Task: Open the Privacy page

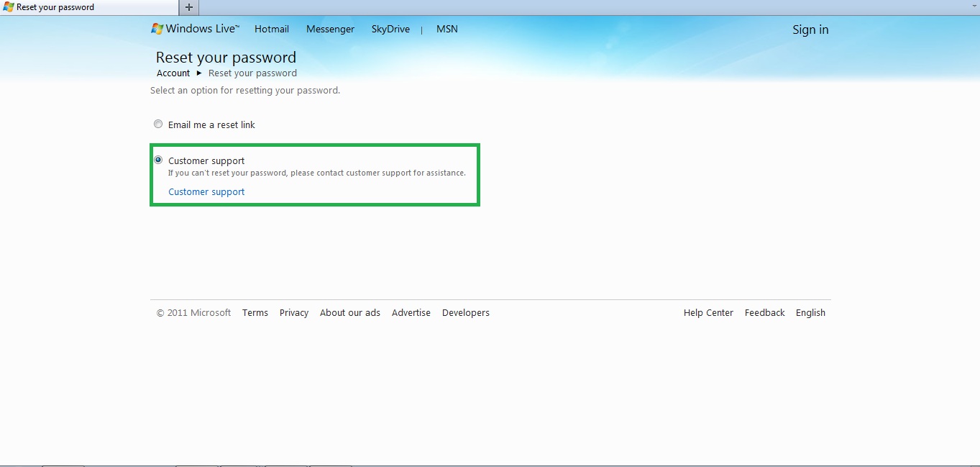Action: tap(293, 312)
